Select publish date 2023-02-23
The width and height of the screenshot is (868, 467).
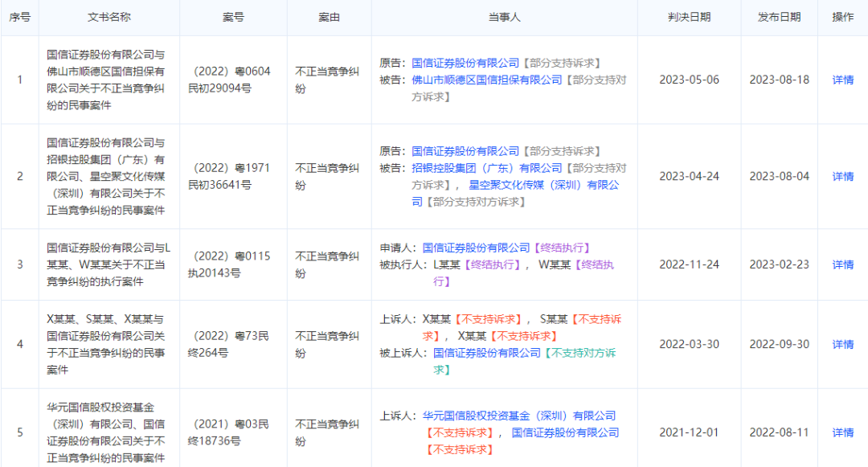pyautogui.click(x=779, y=264)
